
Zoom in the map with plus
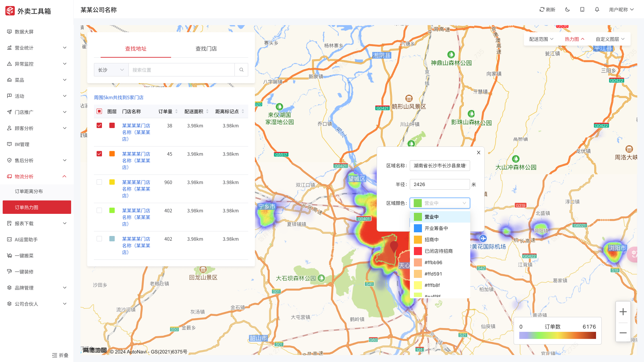tap(623, 312)
